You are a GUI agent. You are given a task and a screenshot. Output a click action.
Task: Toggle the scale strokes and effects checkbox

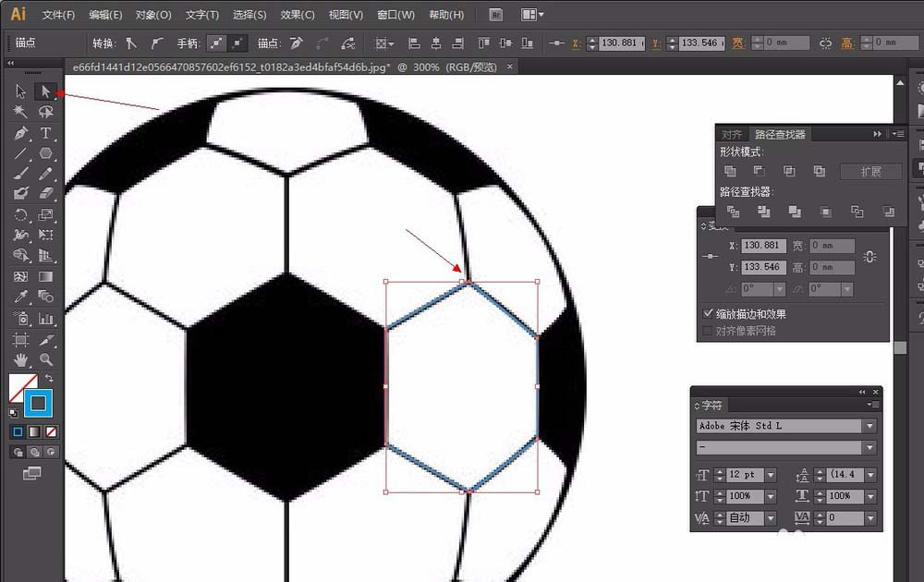(709, 314)
